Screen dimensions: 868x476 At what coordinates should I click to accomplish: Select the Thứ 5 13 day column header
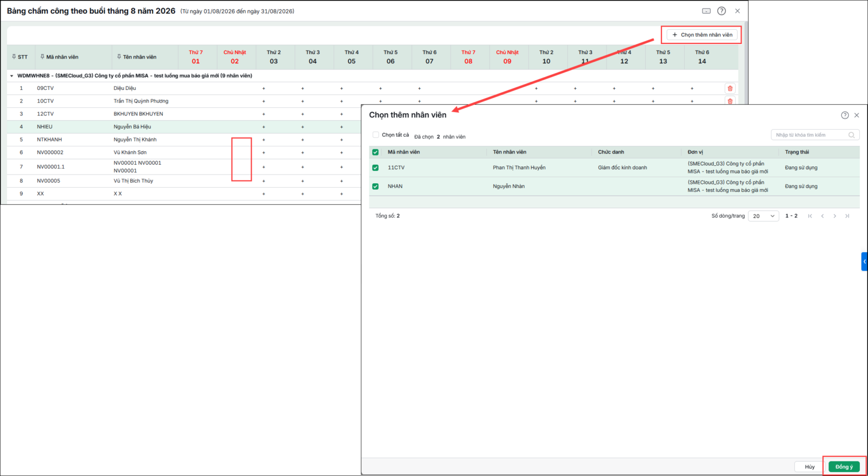(x=663, y=57)
